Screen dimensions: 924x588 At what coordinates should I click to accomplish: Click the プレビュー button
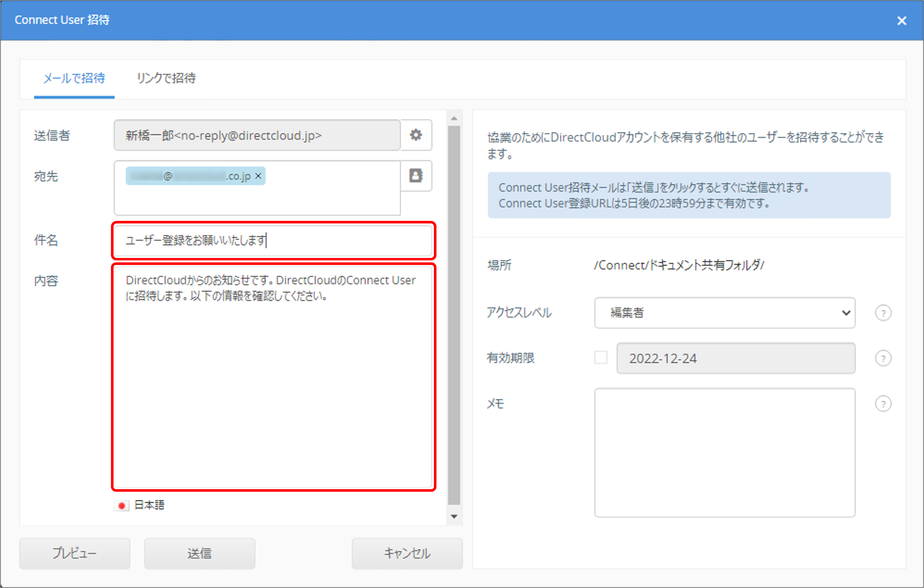click(x=75, y=553)
